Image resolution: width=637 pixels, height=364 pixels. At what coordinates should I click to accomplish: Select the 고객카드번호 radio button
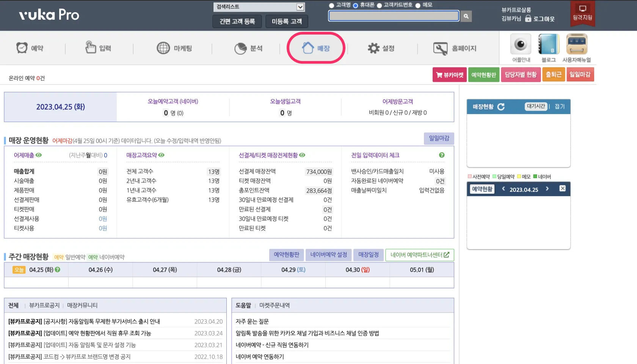point(379,5)
